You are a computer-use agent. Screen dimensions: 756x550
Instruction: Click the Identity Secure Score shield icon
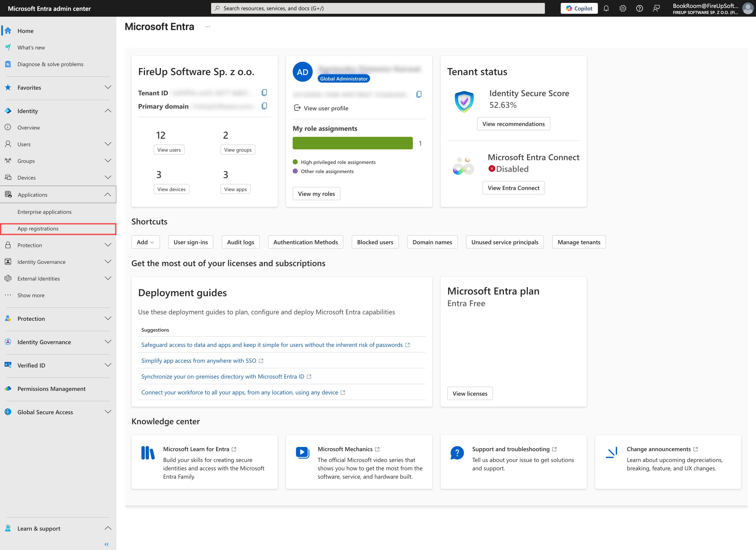click(464, 101)
